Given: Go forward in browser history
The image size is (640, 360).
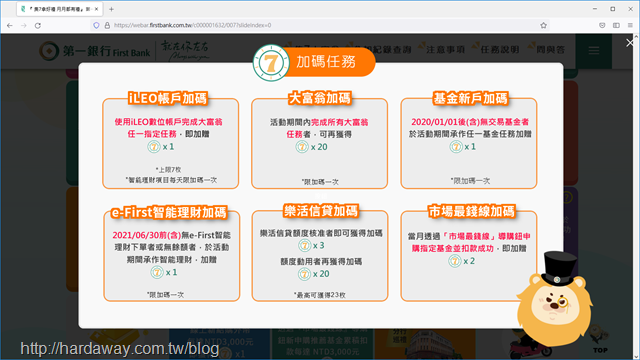Looking at the screenshot, I should click(x=24, y=25).
